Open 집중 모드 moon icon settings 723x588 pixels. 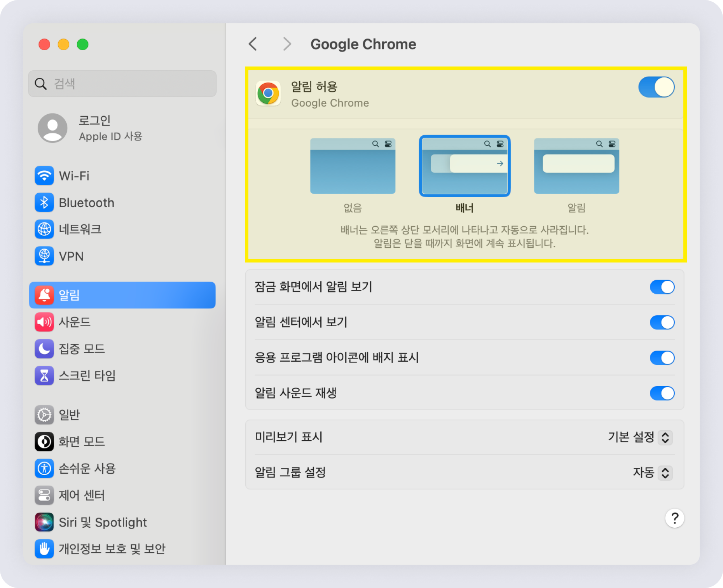coord(44,349)
